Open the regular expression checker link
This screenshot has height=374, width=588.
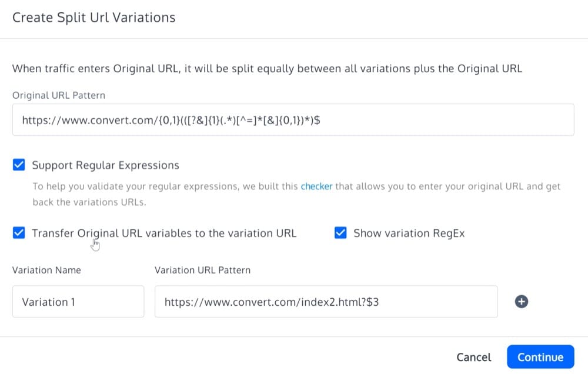pos(316,186)
